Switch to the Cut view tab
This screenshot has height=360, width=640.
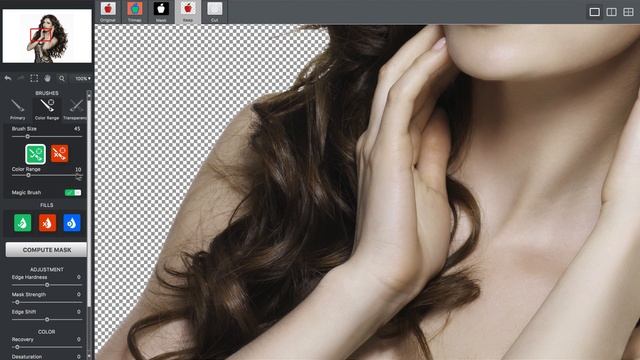pos(214,12)
